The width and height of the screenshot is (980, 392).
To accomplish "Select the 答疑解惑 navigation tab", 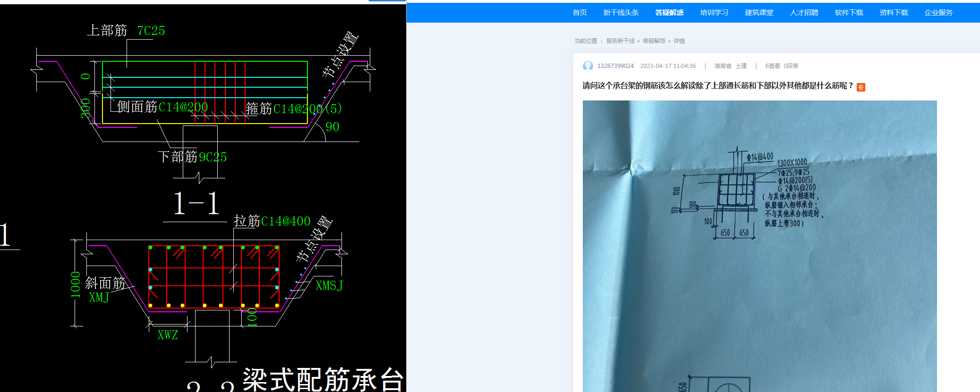I will pos(669,13).
